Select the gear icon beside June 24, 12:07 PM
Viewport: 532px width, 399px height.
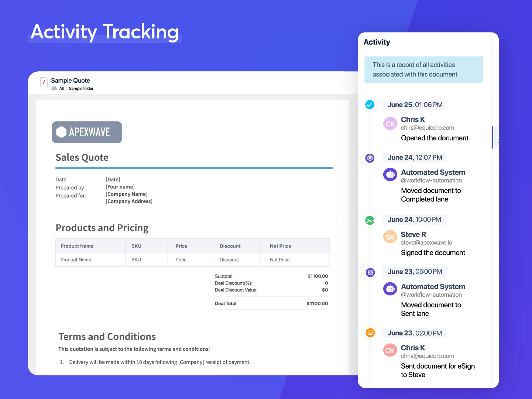(370, 158)
